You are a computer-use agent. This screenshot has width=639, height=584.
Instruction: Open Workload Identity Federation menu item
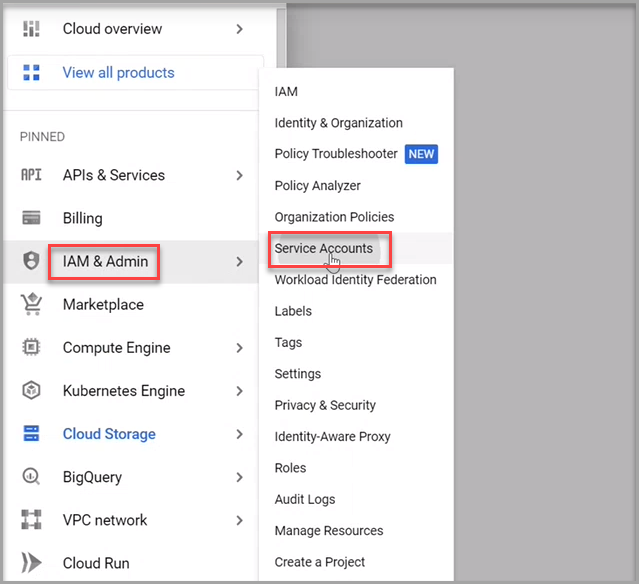coord(355,280)
